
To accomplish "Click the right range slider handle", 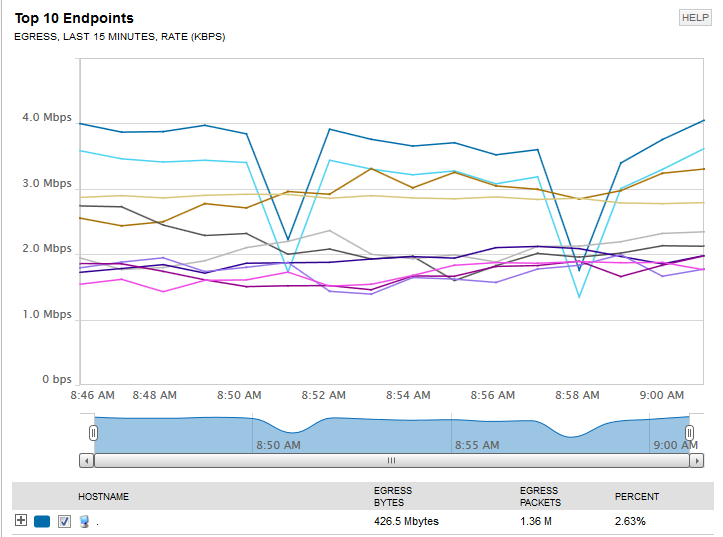I will tap(689, 433).
